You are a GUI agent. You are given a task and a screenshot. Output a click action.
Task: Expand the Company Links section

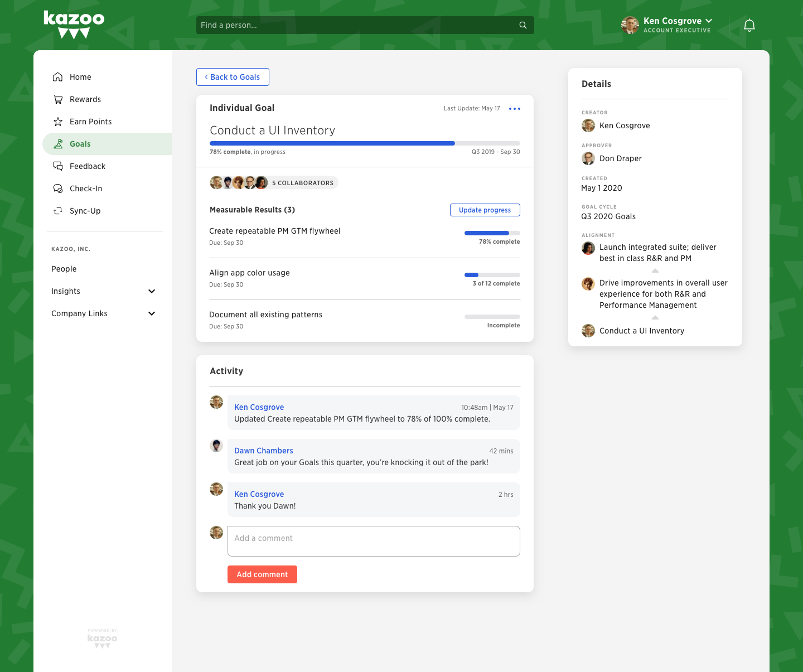(x=104, y=313)
